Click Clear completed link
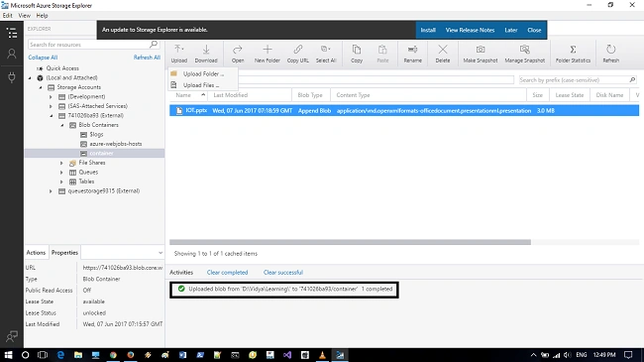 point(227,273)
